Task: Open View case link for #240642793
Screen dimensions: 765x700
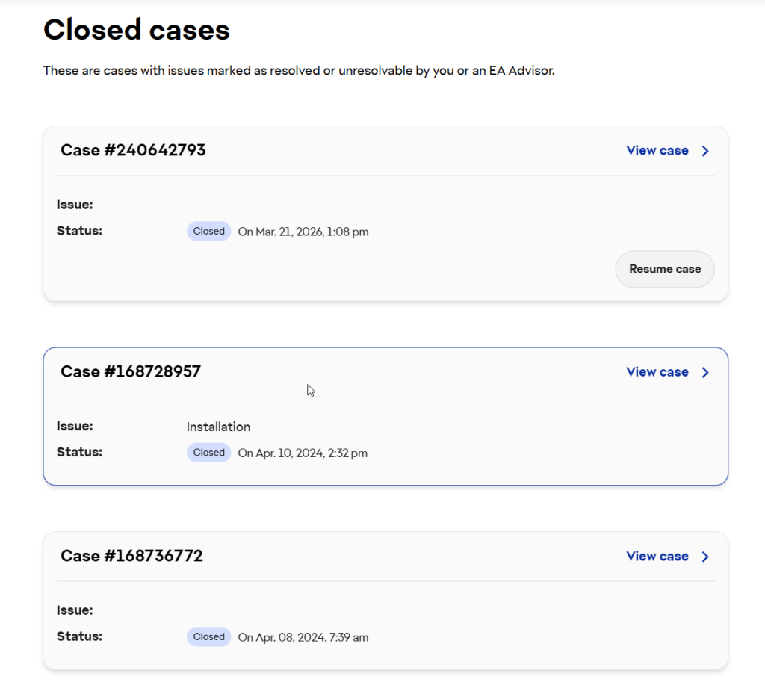Action: pyautogui.click(x=657, y=151)
